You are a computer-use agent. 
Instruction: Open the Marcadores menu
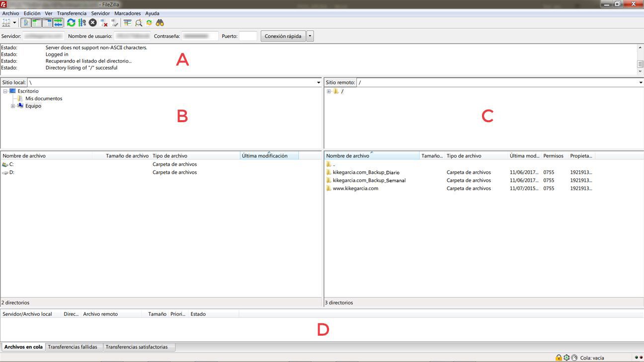tap(127, 13)
